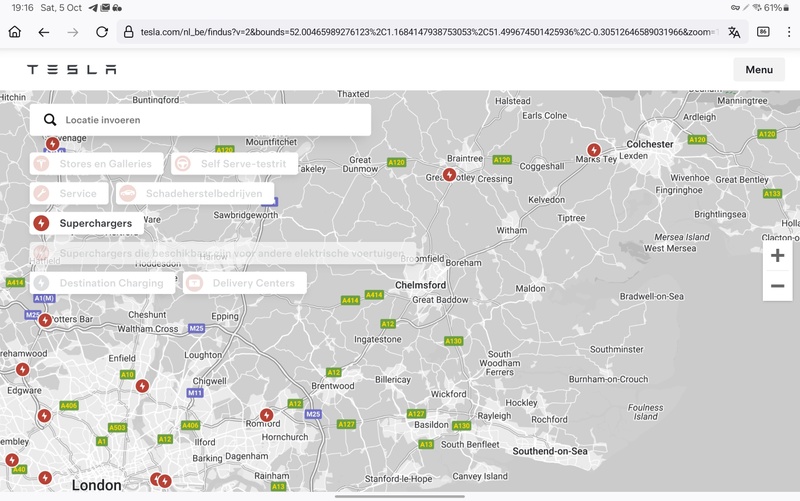Select the Supercharger pin at Marks Tey

(x=593, y=149)
